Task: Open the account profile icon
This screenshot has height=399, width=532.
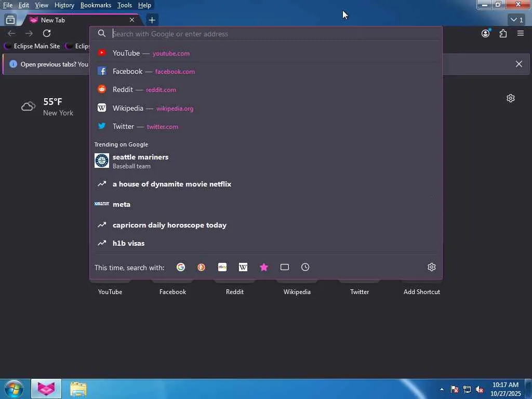Action: coord(486,33)
